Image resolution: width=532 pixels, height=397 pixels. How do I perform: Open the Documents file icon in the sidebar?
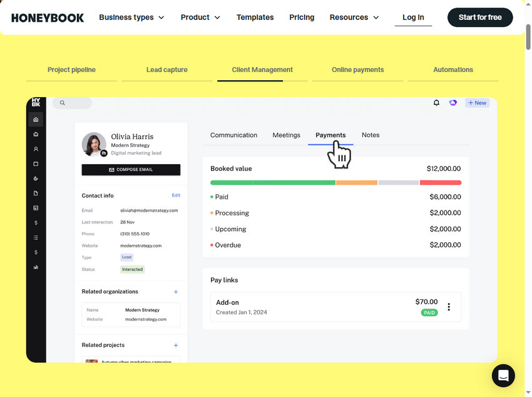click(36, 193)
